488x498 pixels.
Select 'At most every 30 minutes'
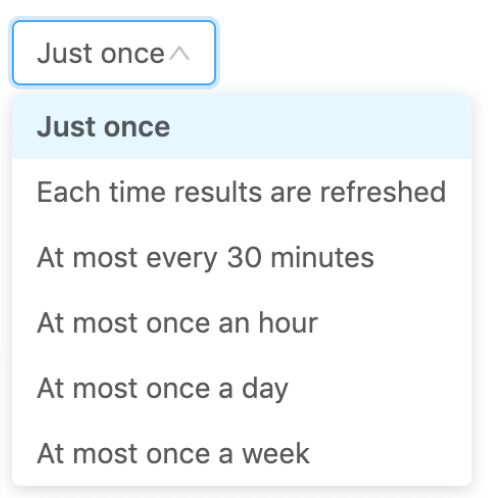click(242, 257)
